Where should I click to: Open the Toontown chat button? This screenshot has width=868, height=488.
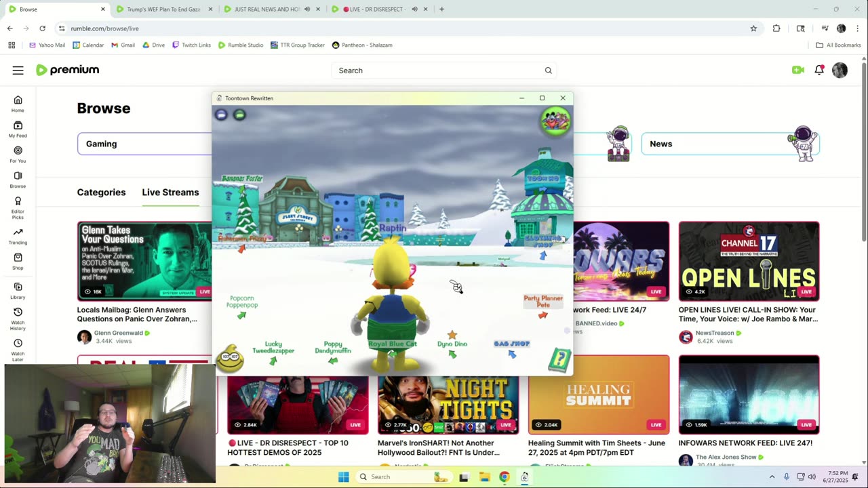point(221,115)
